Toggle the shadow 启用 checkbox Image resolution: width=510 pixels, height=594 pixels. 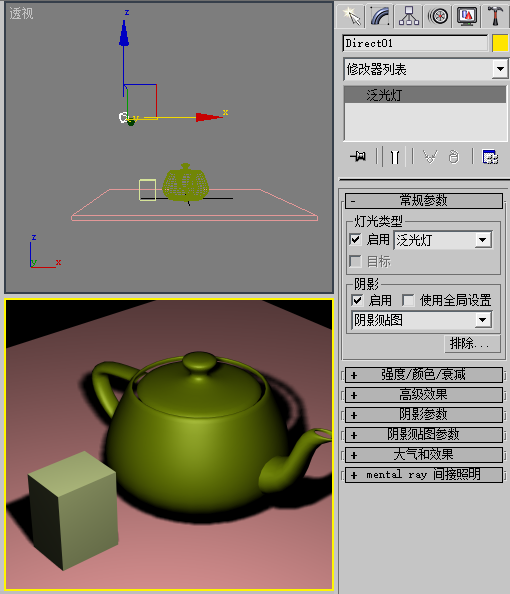357,300
